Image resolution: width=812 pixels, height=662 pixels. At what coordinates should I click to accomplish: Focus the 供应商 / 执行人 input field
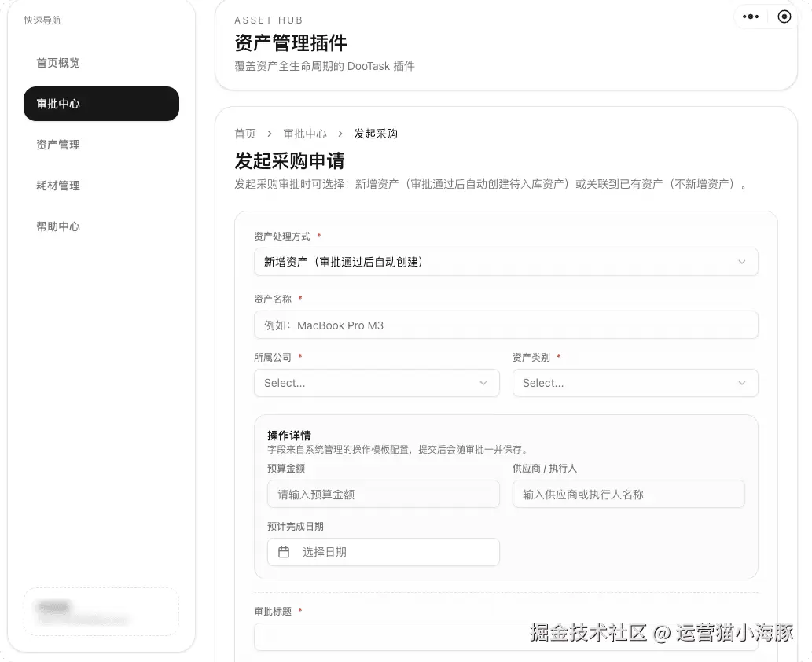pos(629,495)
